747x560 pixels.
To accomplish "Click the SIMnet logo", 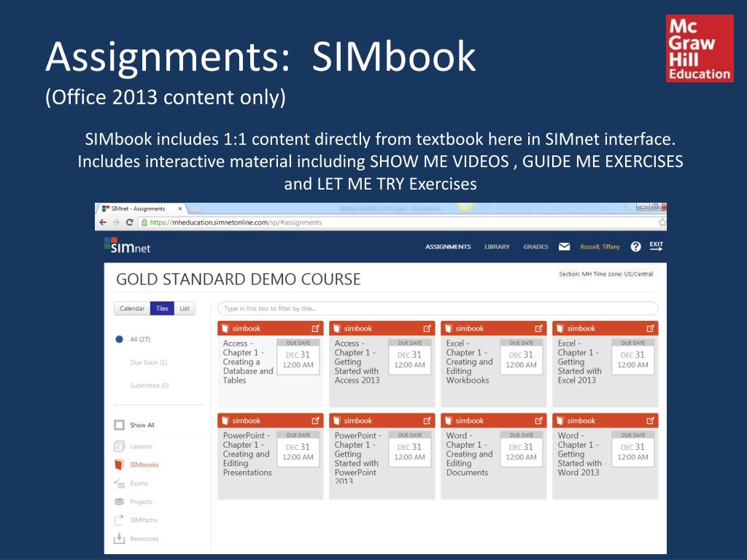I will coord(127,245).
